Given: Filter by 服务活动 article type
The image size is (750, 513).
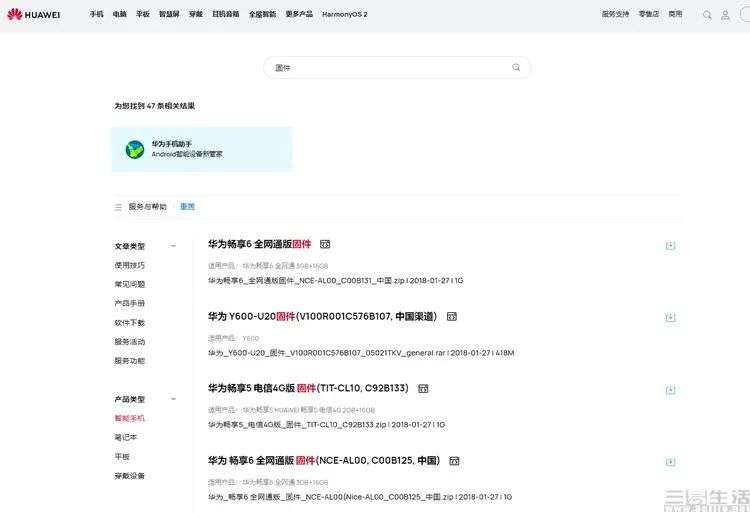Looking at the screenshot, I should (x=130, y=342).
